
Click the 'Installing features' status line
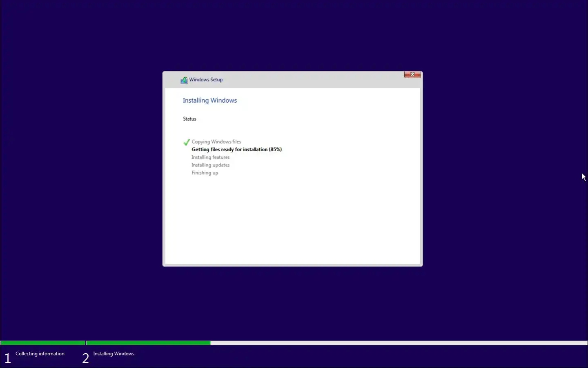pos(211,157)
